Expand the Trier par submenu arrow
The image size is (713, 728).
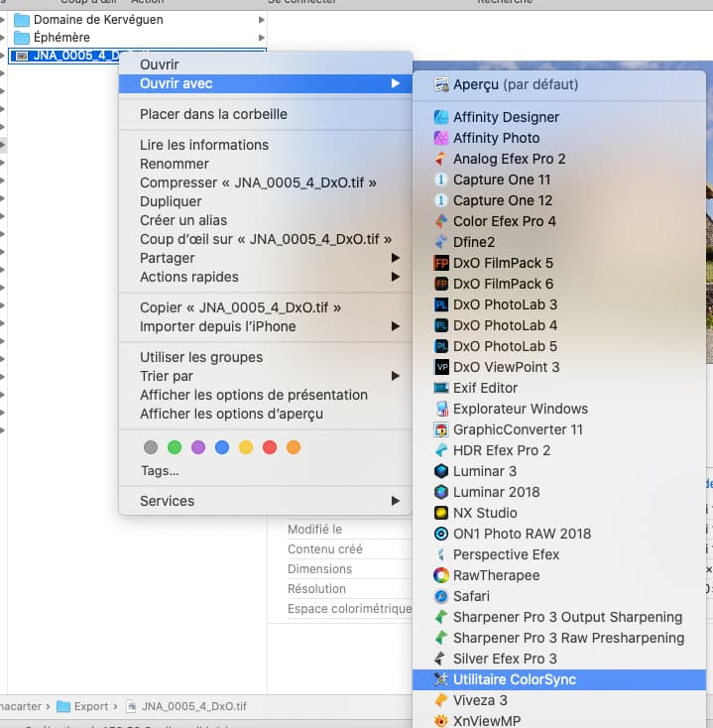coord(396,376)
